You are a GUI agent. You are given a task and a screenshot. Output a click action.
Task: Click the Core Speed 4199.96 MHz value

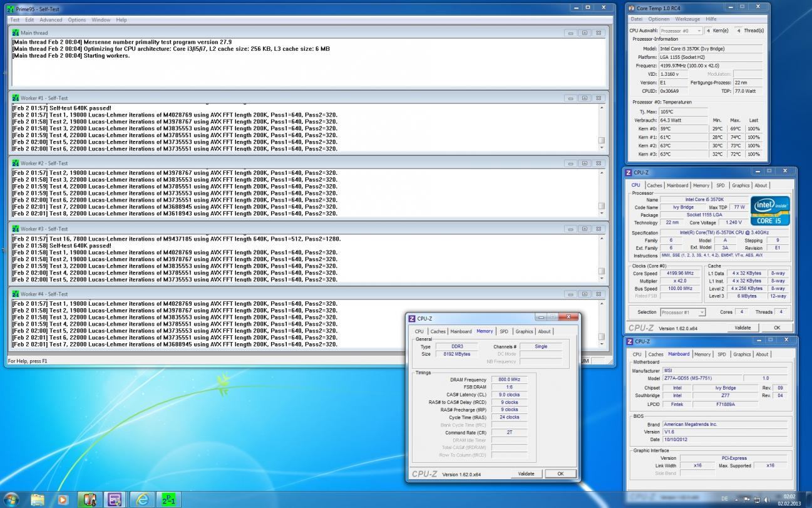(681, 273)
